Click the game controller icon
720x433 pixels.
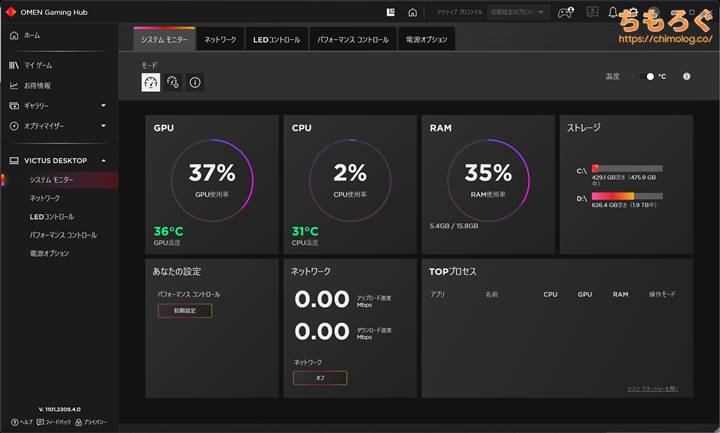pos(565,12)
